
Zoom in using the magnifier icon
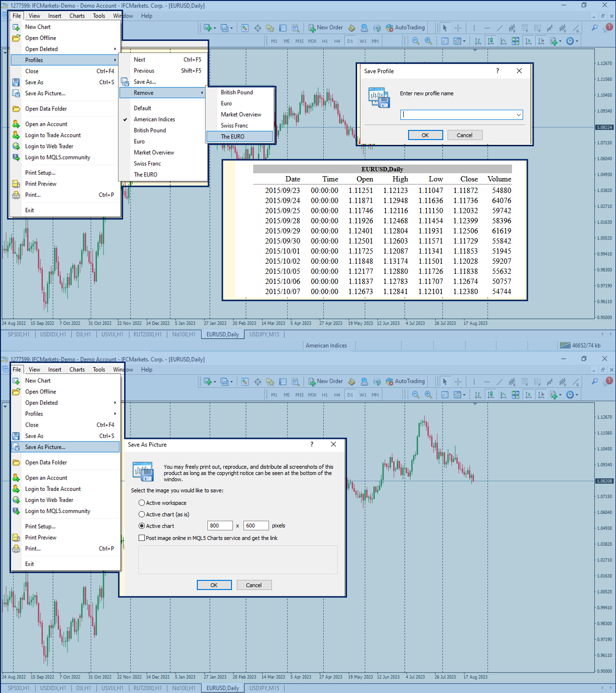(x=428, y=41)
